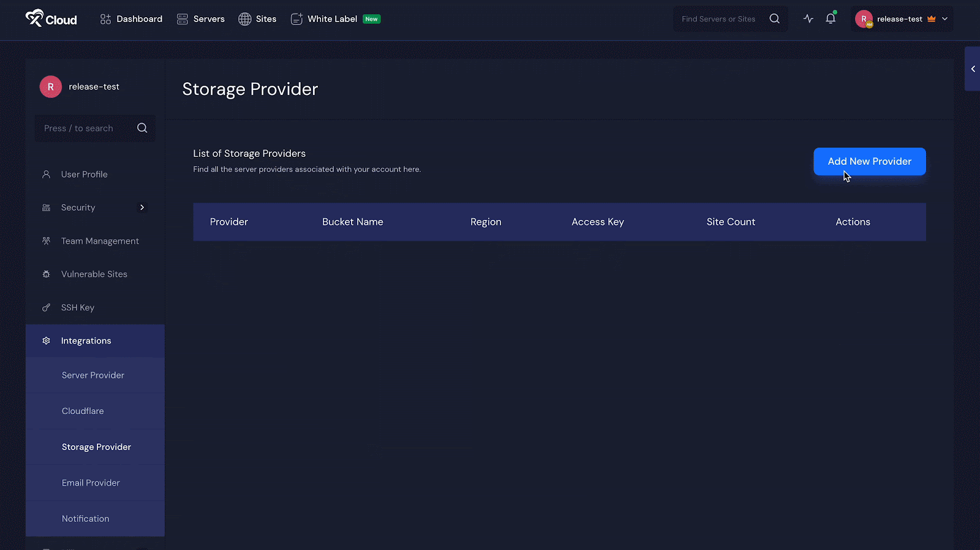
Task: Click the Bucket Name column header
Action: 353,222
